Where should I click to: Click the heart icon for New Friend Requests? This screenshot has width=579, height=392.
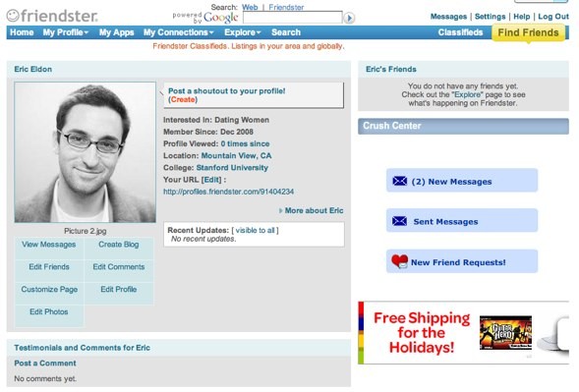(x=399, y=261)
